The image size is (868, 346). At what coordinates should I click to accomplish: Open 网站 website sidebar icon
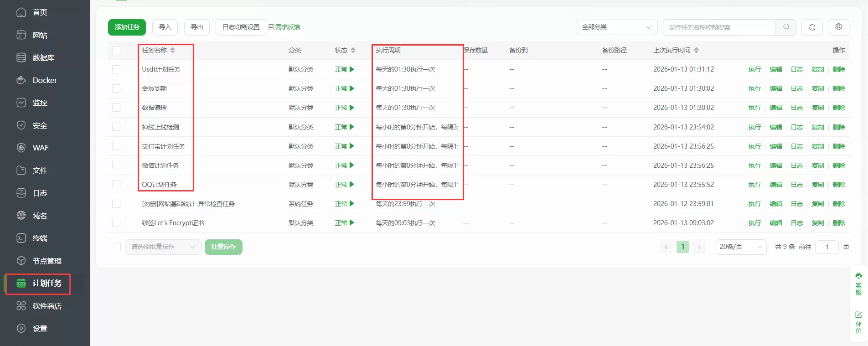click(x=21, y=35)
